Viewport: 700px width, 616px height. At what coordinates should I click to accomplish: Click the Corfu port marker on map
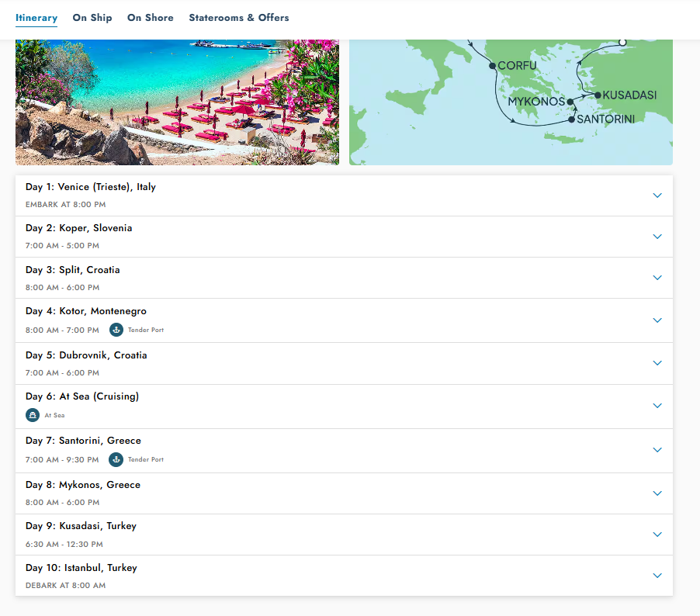tap(492, 66)
